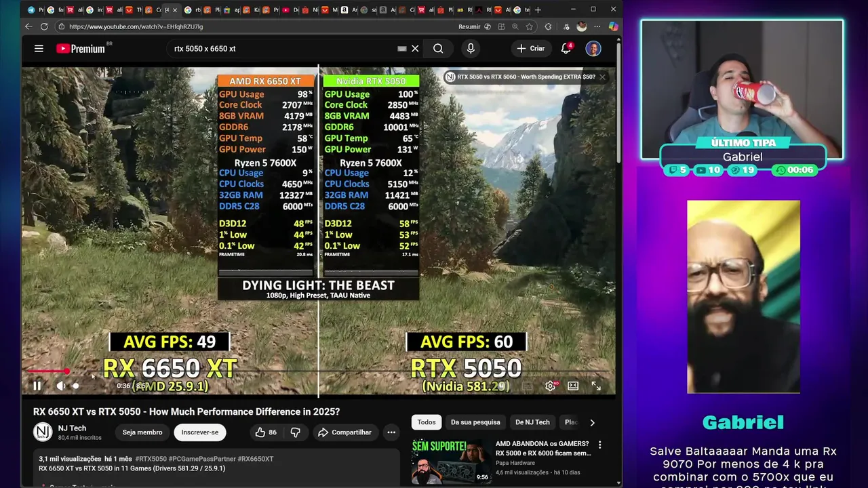Zoom the page with address bar magnifier icon

coord(515,26)
